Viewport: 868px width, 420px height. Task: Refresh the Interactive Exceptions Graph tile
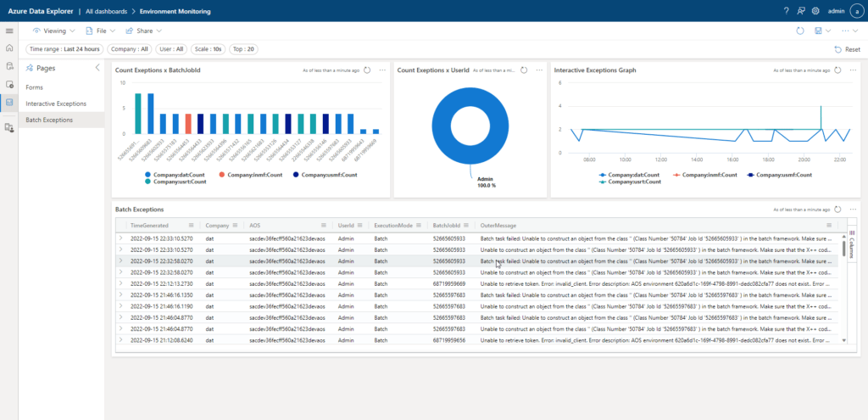pyautogui.click(x=837, y=70)
